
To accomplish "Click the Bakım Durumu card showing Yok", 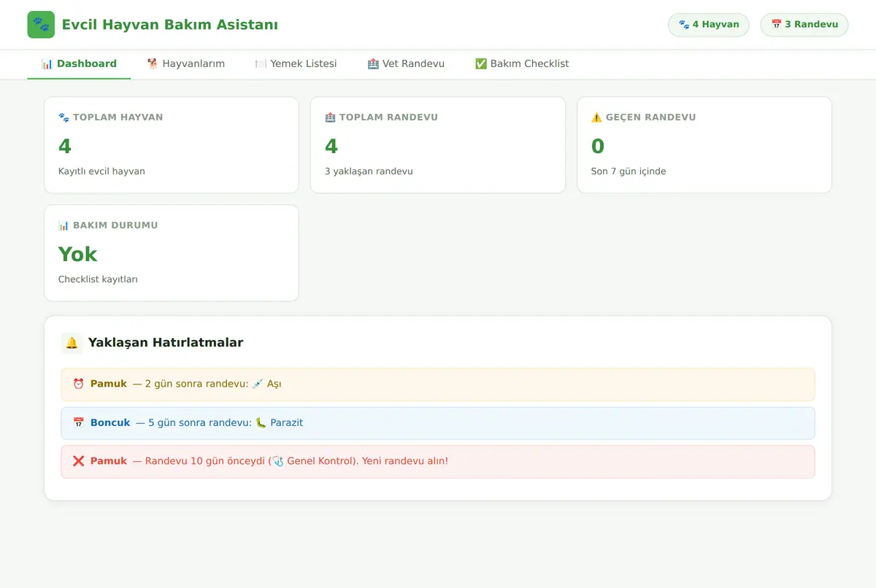I will pyautogui.click(x=172, y=253).
